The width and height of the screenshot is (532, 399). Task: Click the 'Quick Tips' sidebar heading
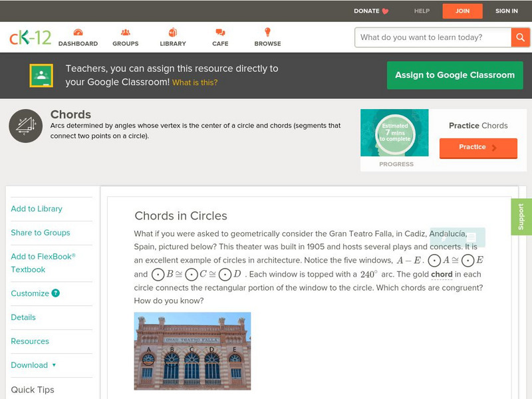click(33, 390)
